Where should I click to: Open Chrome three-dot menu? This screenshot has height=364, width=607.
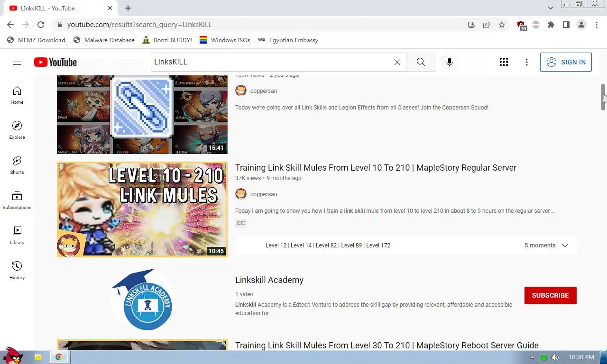[x=597, y=25]
